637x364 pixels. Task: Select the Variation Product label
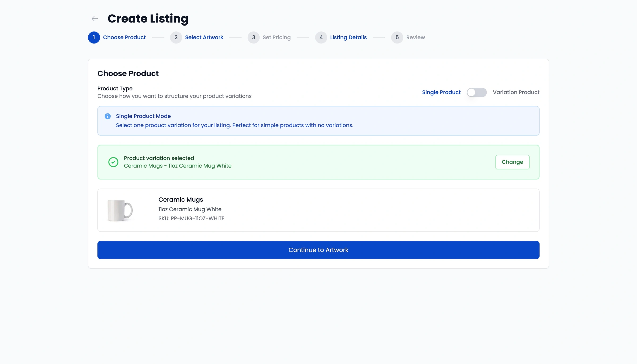coord(516,92)
